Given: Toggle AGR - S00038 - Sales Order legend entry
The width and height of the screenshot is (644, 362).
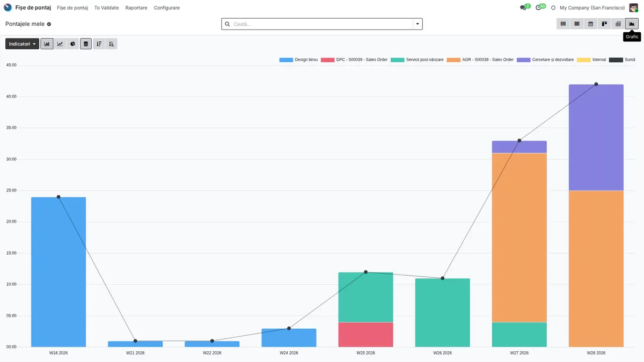Looking at the screenshot, I should tap(480, 60).
